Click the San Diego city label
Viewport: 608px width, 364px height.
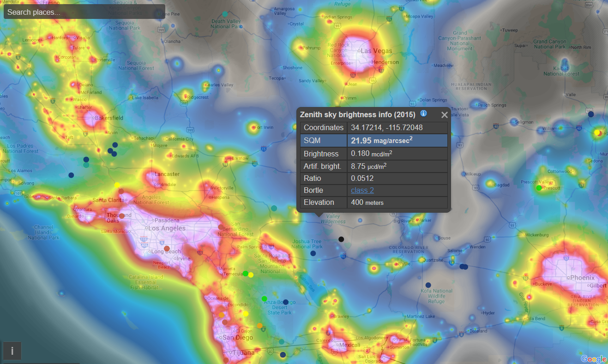point(238,338)
